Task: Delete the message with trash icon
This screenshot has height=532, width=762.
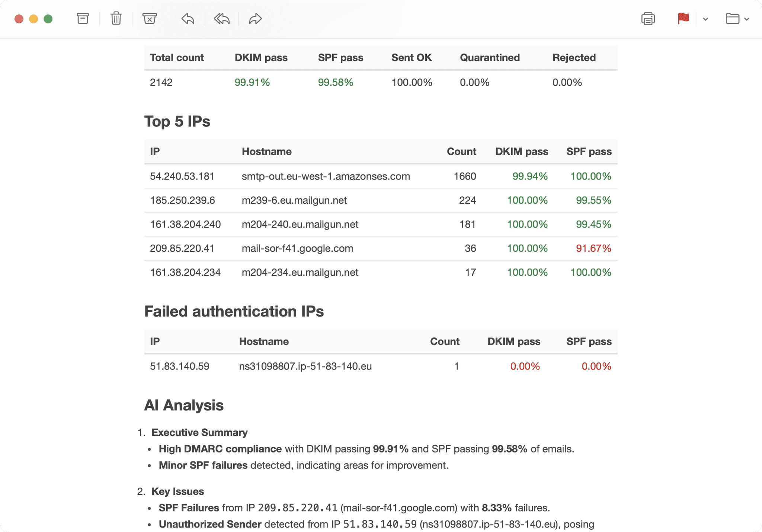Action: click(116, 19)
